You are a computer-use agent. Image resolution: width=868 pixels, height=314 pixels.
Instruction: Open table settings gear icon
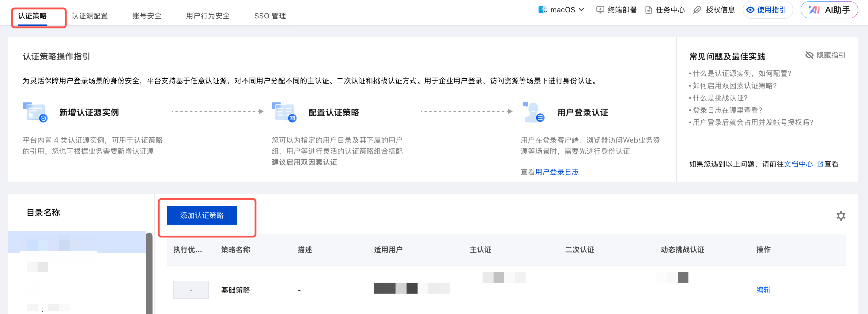point(841,216)
